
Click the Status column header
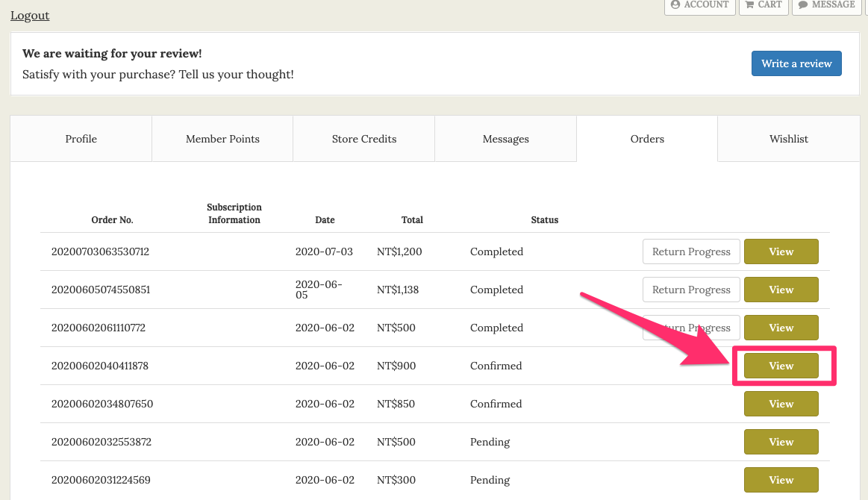pos(545,220)
